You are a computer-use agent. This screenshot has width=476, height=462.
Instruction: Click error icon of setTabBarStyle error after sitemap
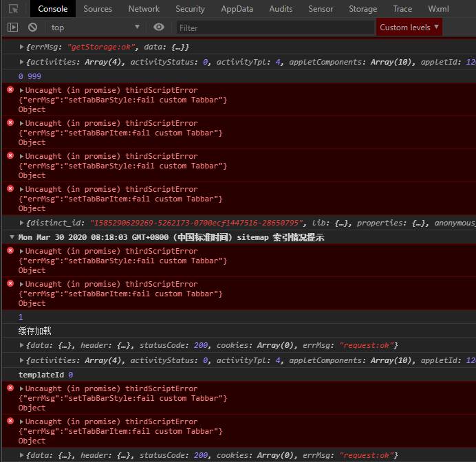tap(10, 250)
